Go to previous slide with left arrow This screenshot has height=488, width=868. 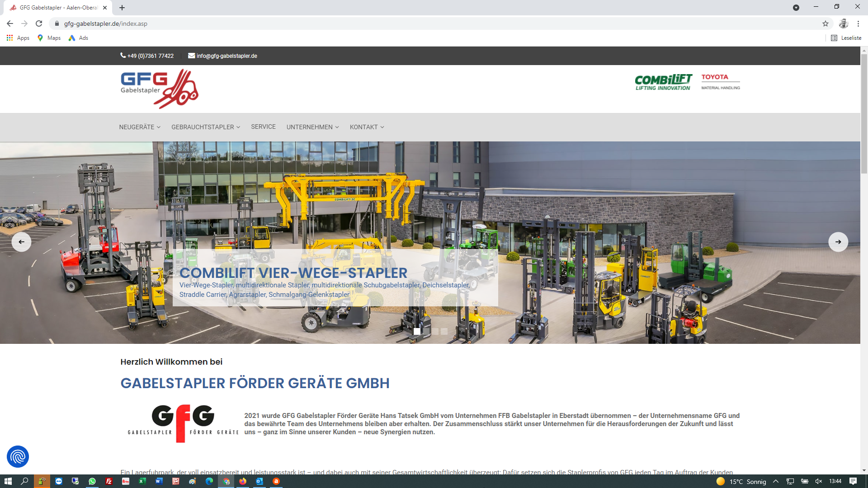coord(21,242)
